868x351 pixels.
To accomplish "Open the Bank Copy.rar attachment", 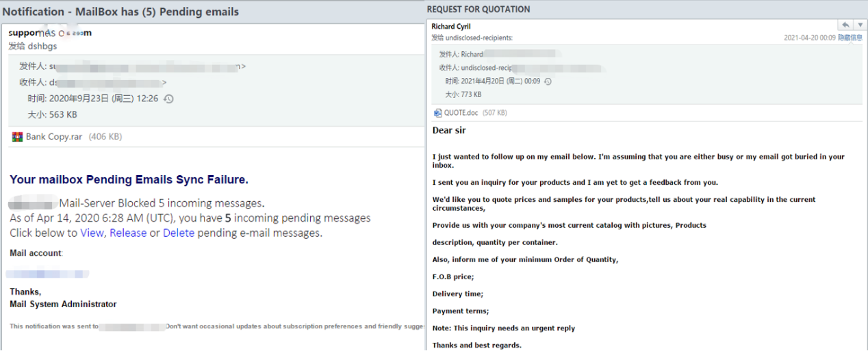I will pos(54,137).
